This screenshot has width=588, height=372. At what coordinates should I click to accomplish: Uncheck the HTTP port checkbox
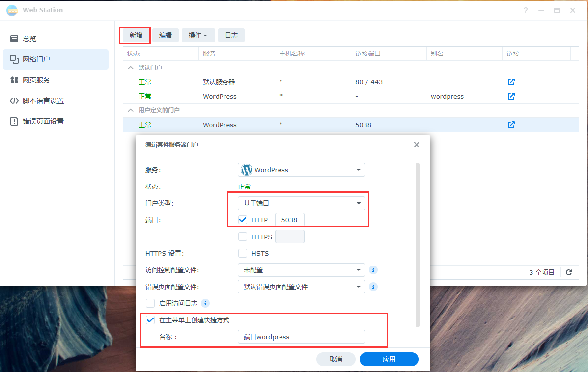[x=243, y=220]
